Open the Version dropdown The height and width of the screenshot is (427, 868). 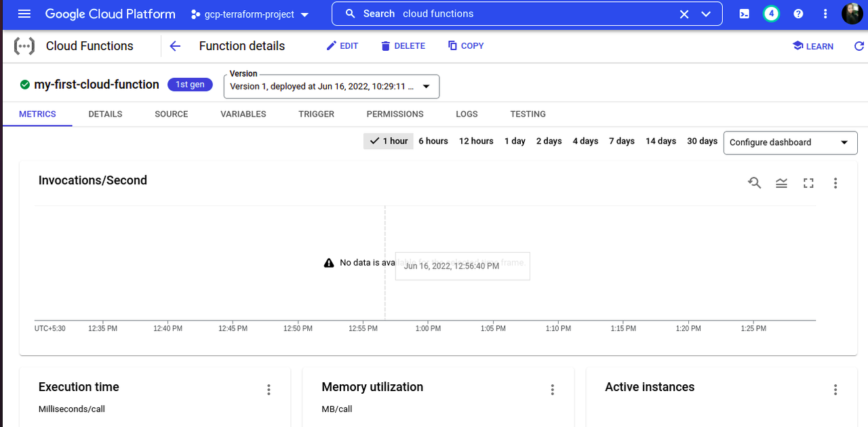(x=332, y=87)
